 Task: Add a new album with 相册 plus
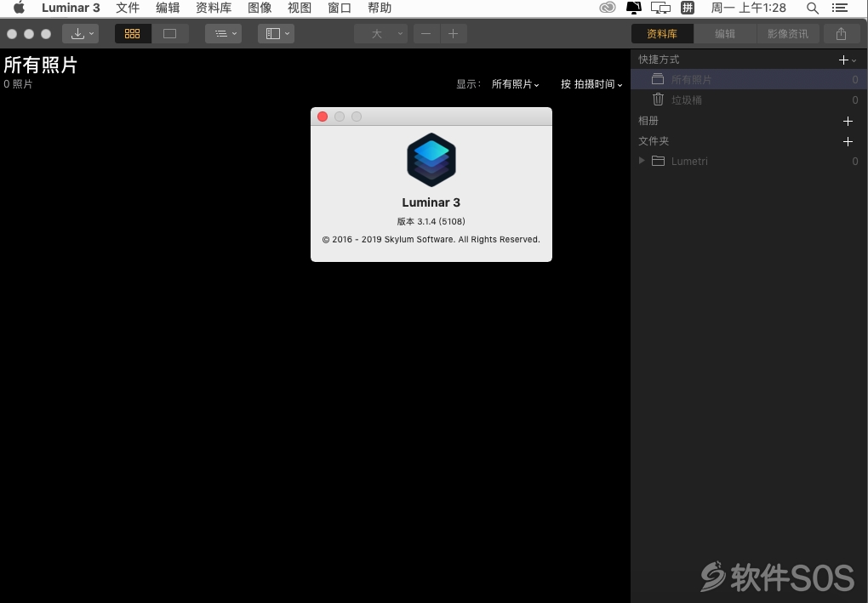[x=848, y=121]
